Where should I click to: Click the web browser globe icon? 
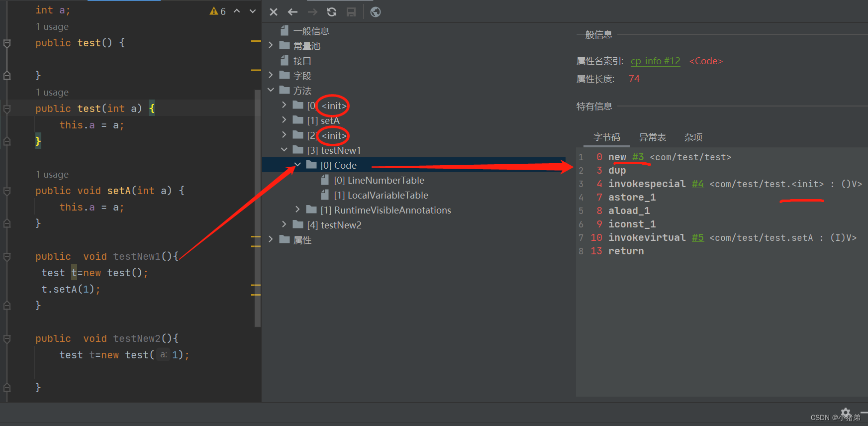(x=376, y=12)
